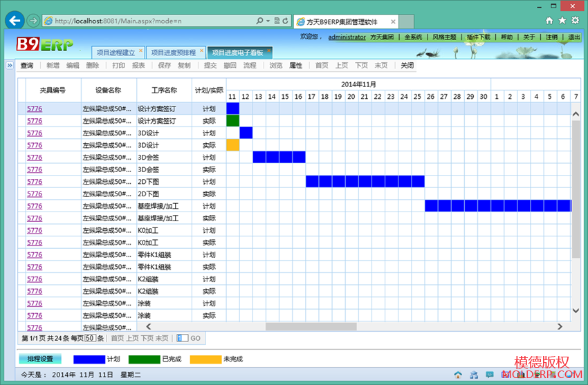Click the blue 计划 legend swatch

click(89, 359)
